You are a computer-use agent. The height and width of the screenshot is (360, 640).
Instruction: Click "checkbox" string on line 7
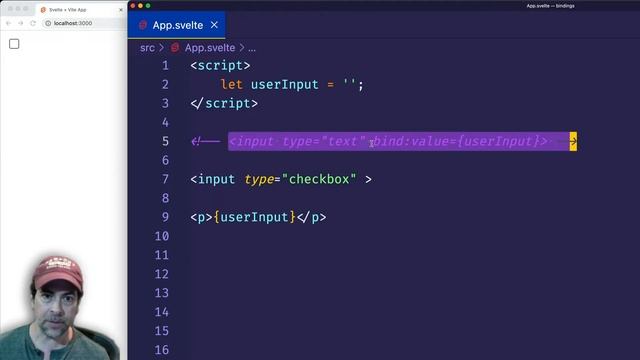coord(319,179)
